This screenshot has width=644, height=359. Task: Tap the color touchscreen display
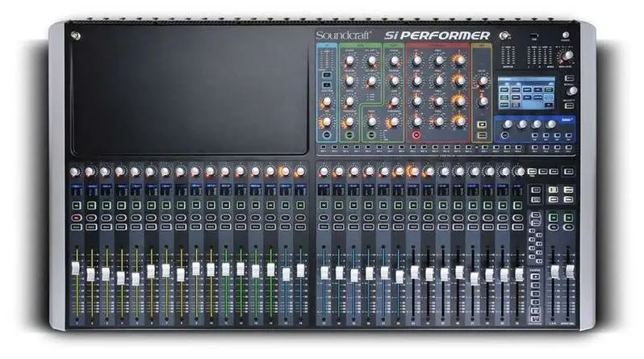coord(526,93)
